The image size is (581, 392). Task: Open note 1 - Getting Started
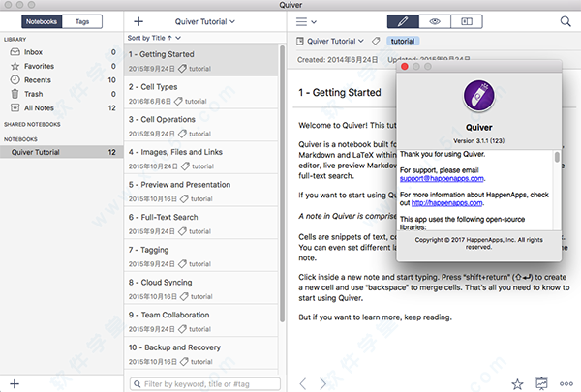(201, 60)
